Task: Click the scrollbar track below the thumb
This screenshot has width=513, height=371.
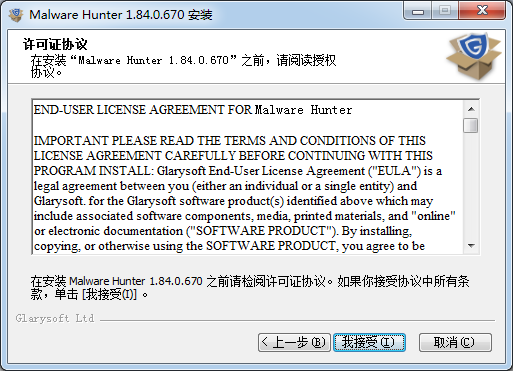Action: [471, 185]
